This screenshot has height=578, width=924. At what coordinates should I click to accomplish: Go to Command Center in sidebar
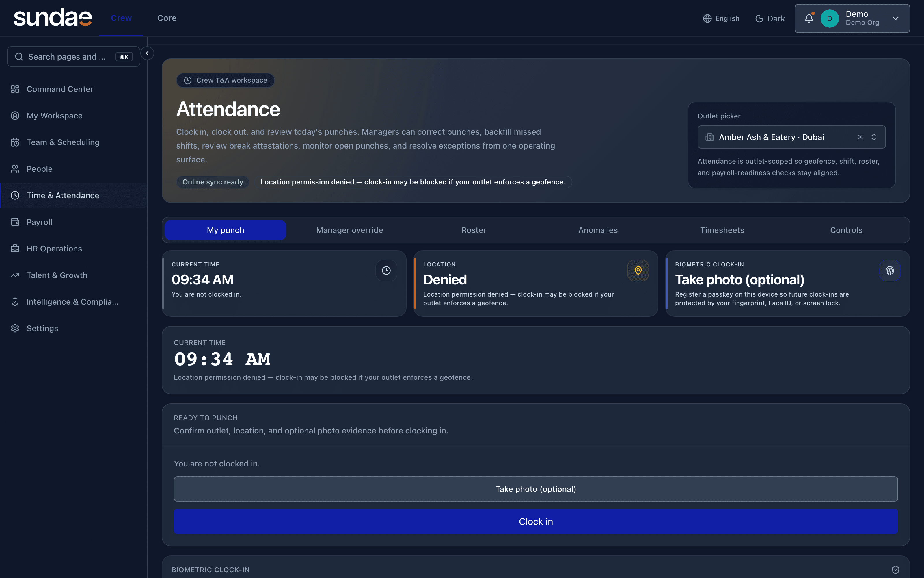74,89
